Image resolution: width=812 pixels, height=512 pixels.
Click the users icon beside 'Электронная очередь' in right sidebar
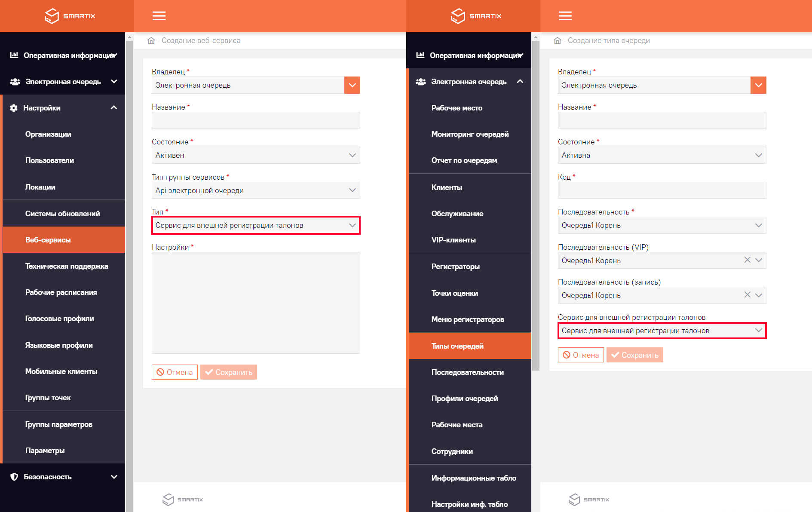pos(421,82)
